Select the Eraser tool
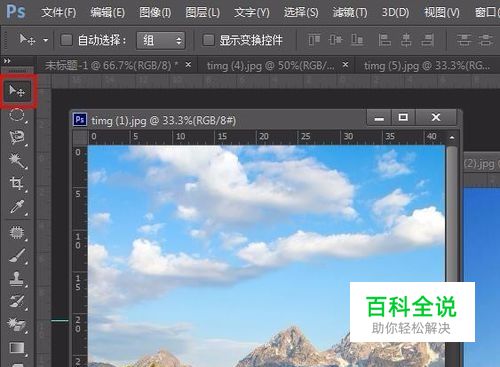This screenshot has width=500, height=367. [17, 324]
